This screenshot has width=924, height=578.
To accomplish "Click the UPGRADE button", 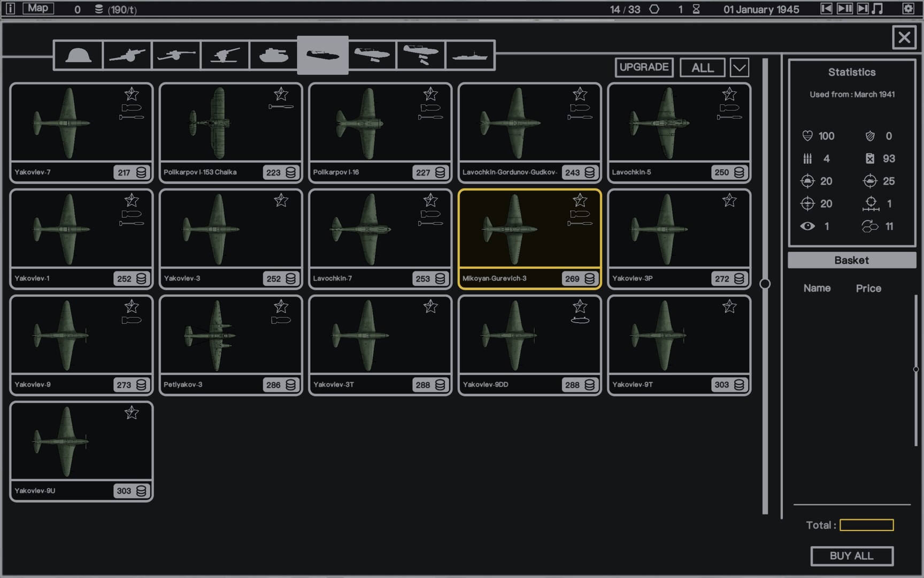I will (644, 67).
